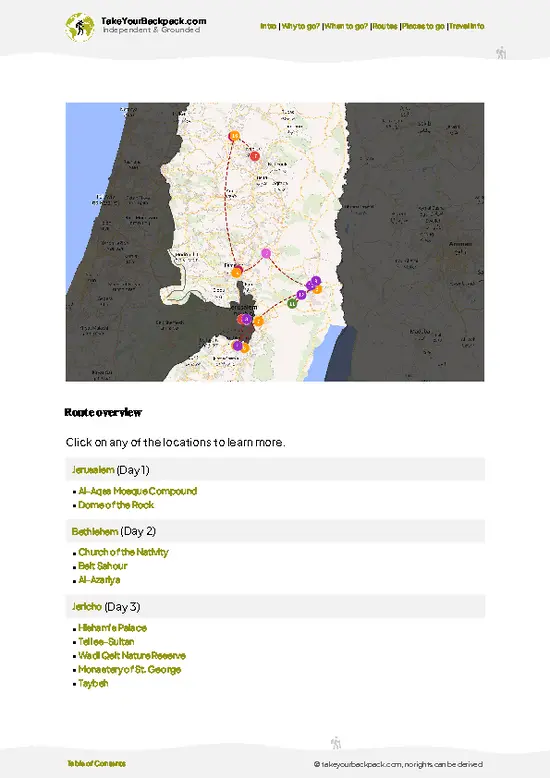Open the TakeYourBackpack.com site title
Viewport: 550px width, 778px height.
[153, 21]
